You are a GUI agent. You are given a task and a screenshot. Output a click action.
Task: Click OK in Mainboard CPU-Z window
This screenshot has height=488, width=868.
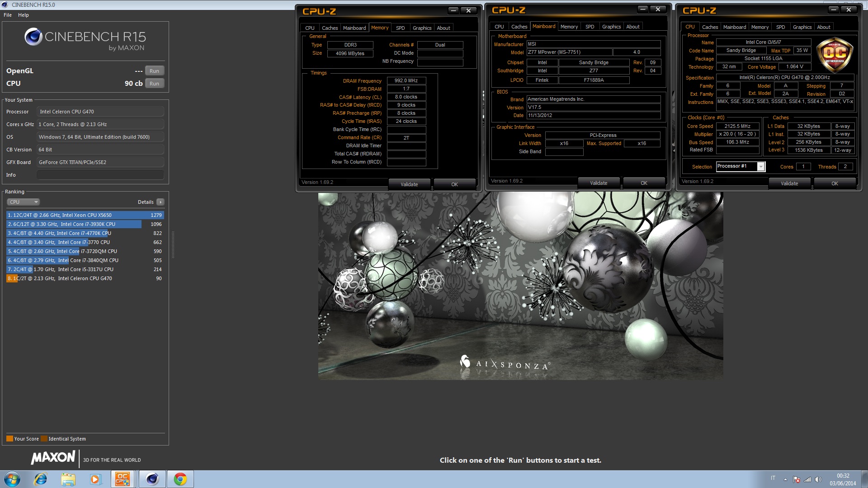pyautogui.click(x=644, y=183)
